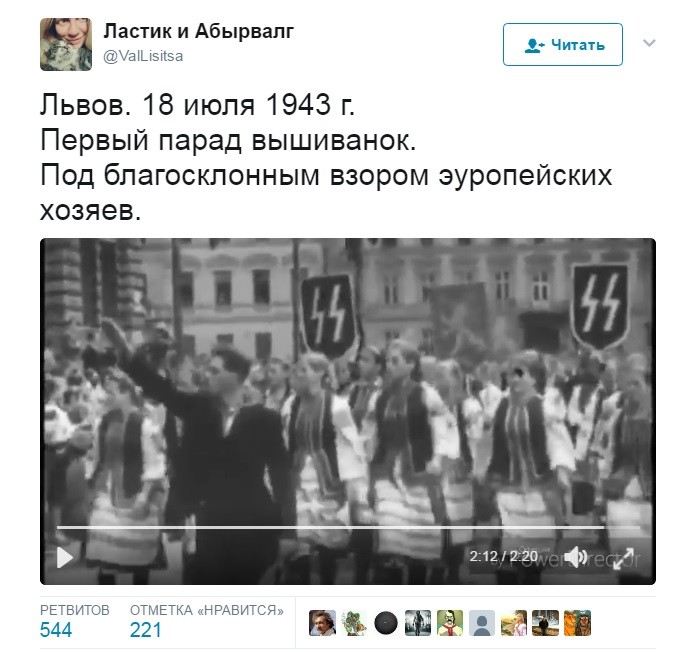
Task: Open the first liker avatar, a man's portrait
Action: 322,623
